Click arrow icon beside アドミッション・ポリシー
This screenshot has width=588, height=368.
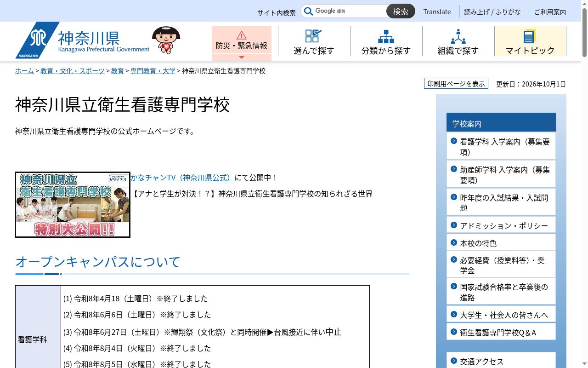click(454, 224)
